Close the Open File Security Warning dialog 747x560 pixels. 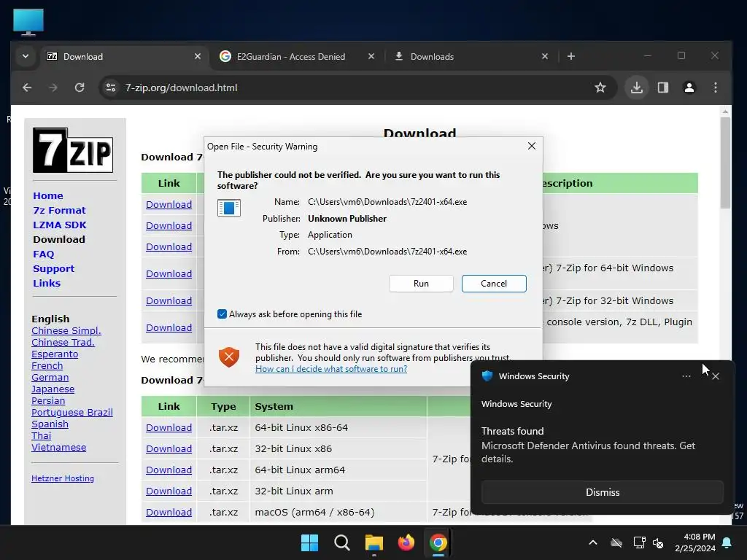[532, 146]
